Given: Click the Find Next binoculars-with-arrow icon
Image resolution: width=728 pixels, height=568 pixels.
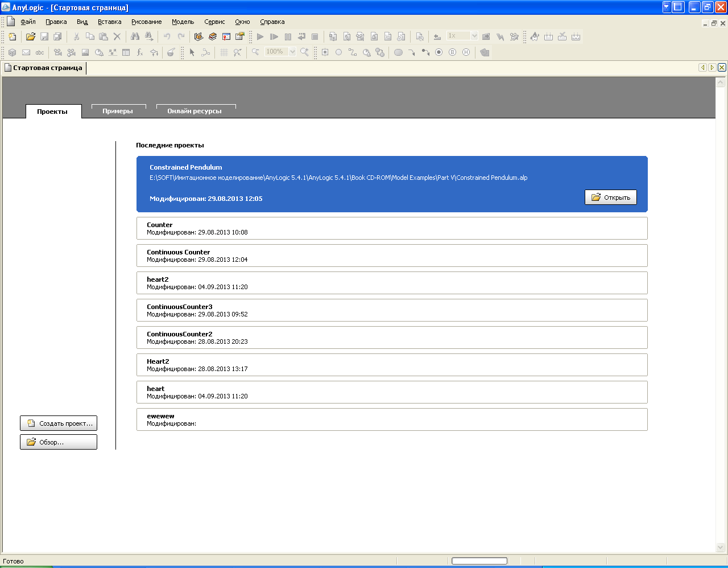Looking at the screenshot, I should pyautogui.click(x=149, y=36).
